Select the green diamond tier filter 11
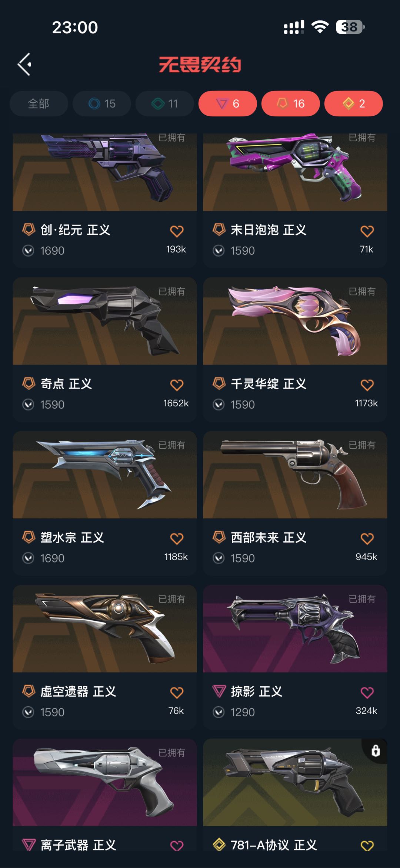This screenshot has width=400, height=868. (165, 103)
